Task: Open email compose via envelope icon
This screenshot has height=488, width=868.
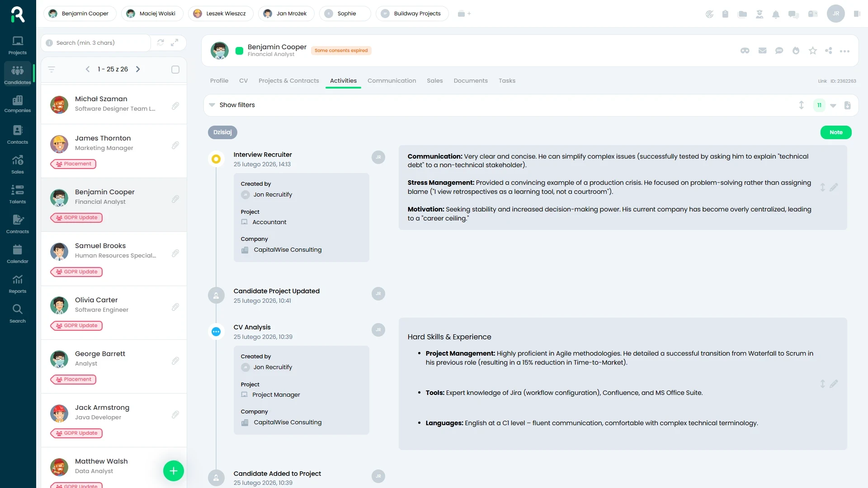Action: click(763, 51)
